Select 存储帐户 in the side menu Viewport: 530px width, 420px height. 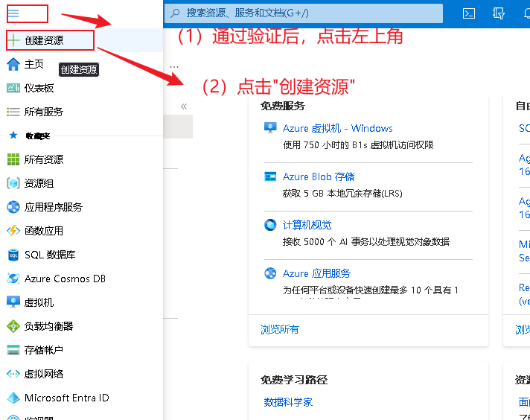coord(44,350)
